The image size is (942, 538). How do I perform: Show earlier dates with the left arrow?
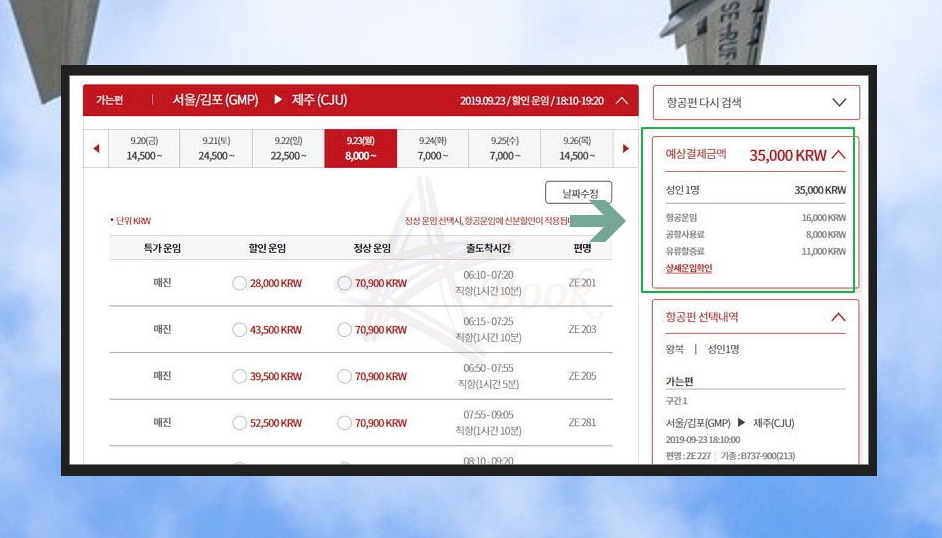(x=96, y=148)
